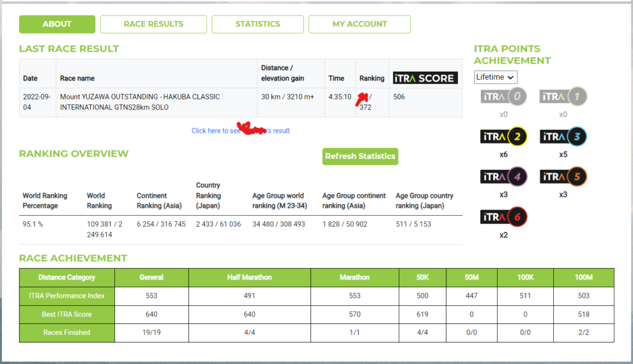Switch to the About tab

point(57,24)
